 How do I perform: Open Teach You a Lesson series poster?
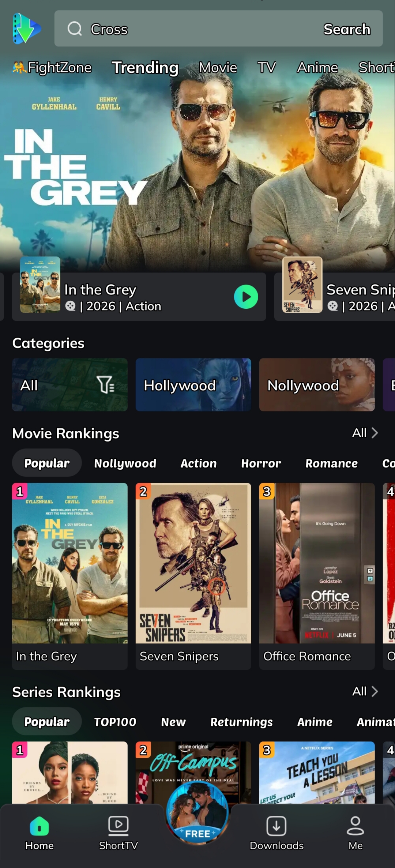tap(317, 773)
